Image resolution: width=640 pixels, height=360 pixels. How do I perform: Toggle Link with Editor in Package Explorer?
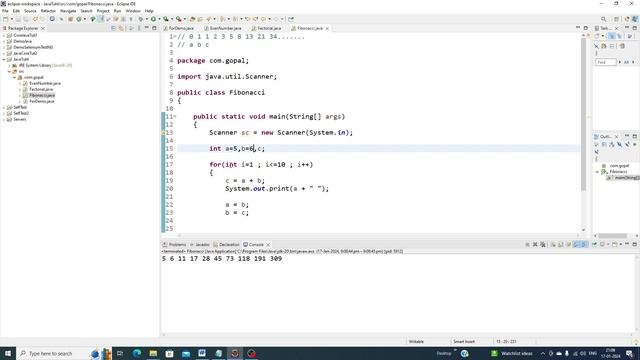121,28
